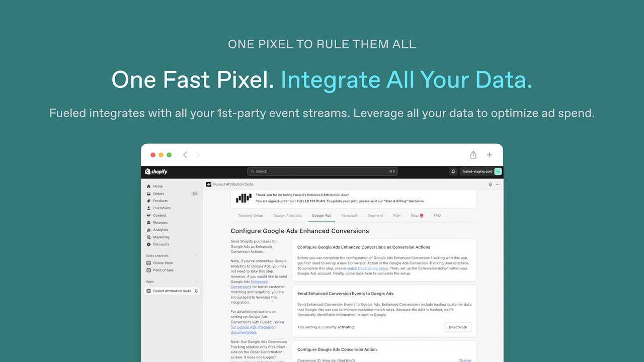Click the Fueled logo in app header
Screen dimensions: 644x362
pyautogui.click(x=209, y=185)
